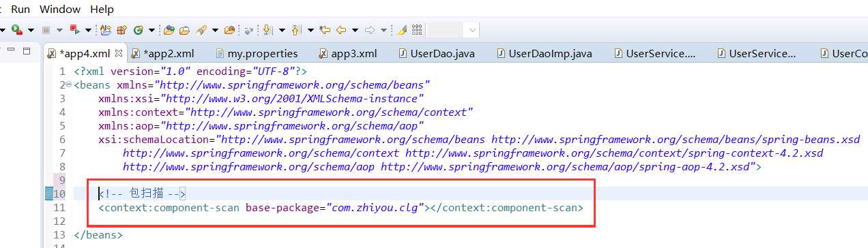Switch to the UserDao.java tab
Image resolution: width=868 pixels, height=248 pixels.
pos(437,53)
